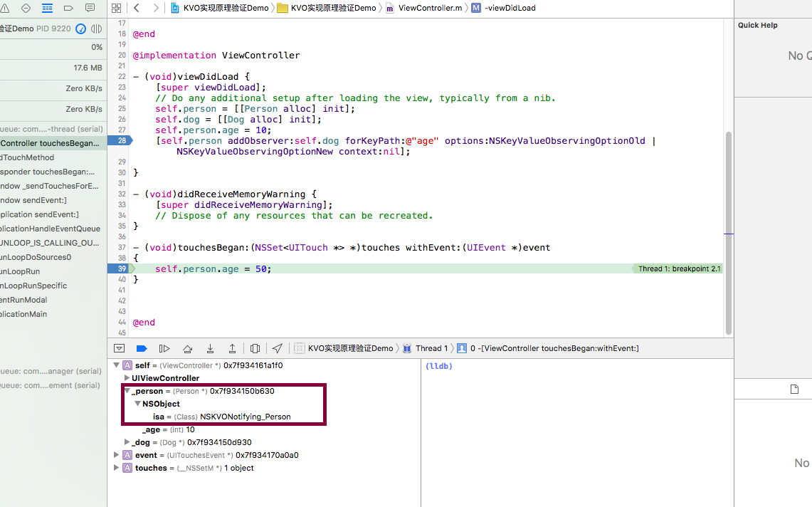Click the lldb console prompt

pyautogui.click(x=438, y=366)
